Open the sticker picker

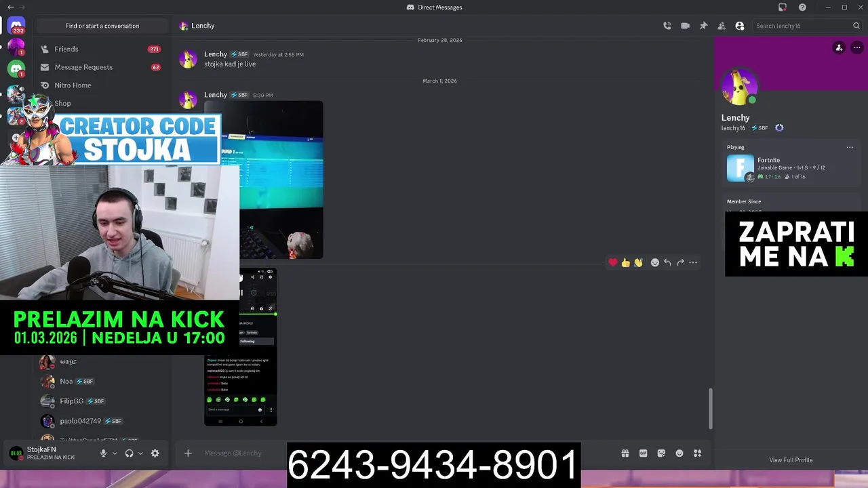(x=661, y=453)
